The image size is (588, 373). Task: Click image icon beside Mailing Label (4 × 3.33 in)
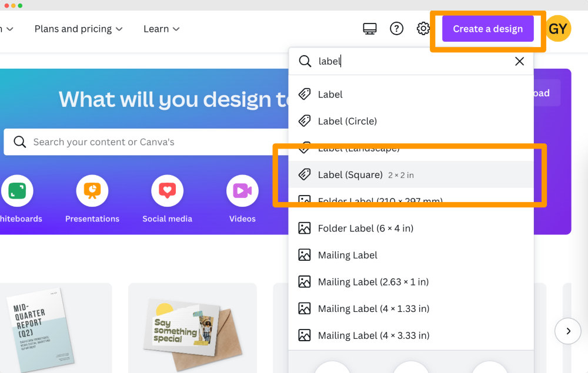click(305, 335)
